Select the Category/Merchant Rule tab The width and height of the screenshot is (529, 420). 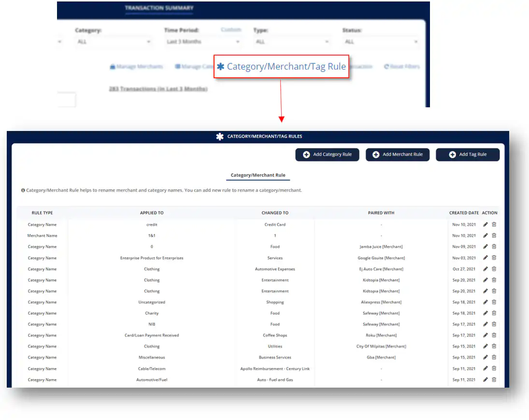click(x=258, y=175)
